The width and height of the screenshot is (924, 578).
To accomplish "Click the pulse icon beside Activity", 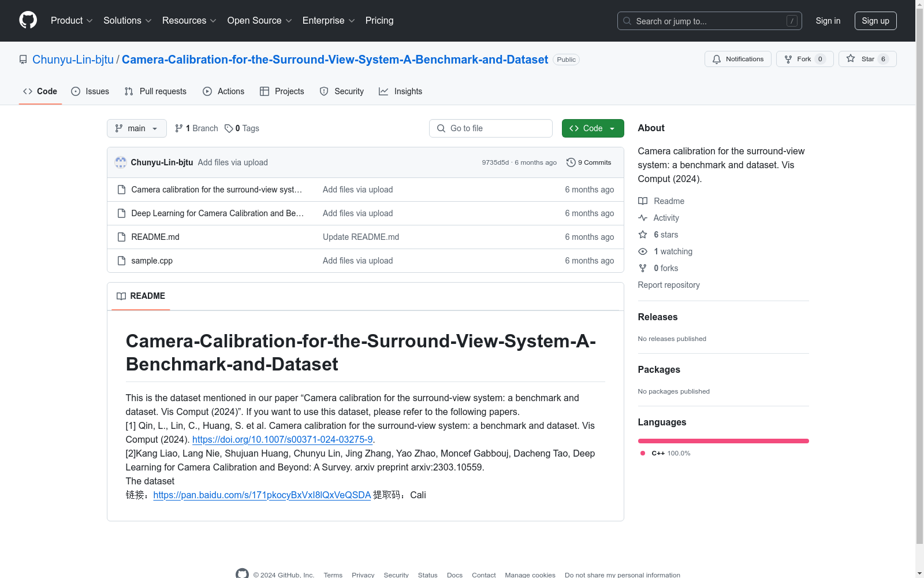I will coord(643,218).
